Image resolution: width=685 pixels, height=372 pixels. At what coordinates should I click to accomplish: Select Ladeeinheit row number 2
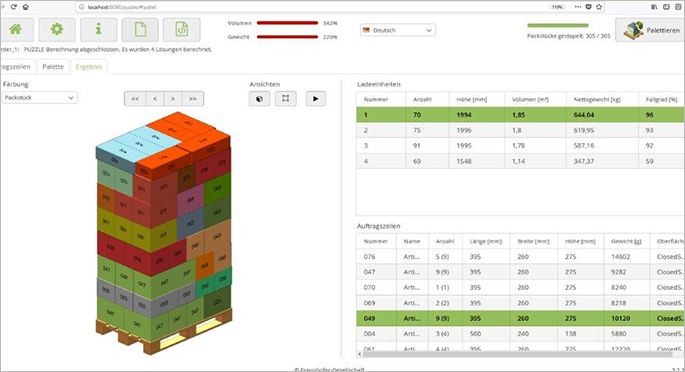[520, 130]
